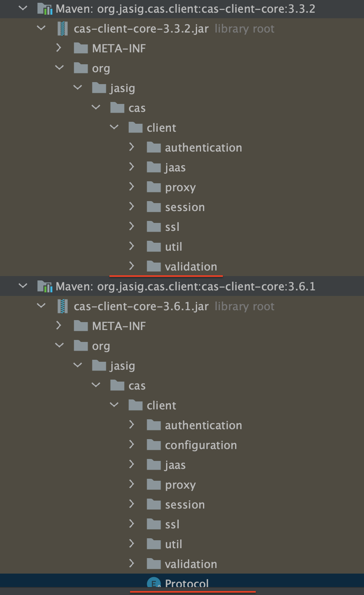Viewport: 364px width, 595px height.
Task: Collapse the Maven cas-client-core:3.6.1 library node
Action: [x=23, y=286]
